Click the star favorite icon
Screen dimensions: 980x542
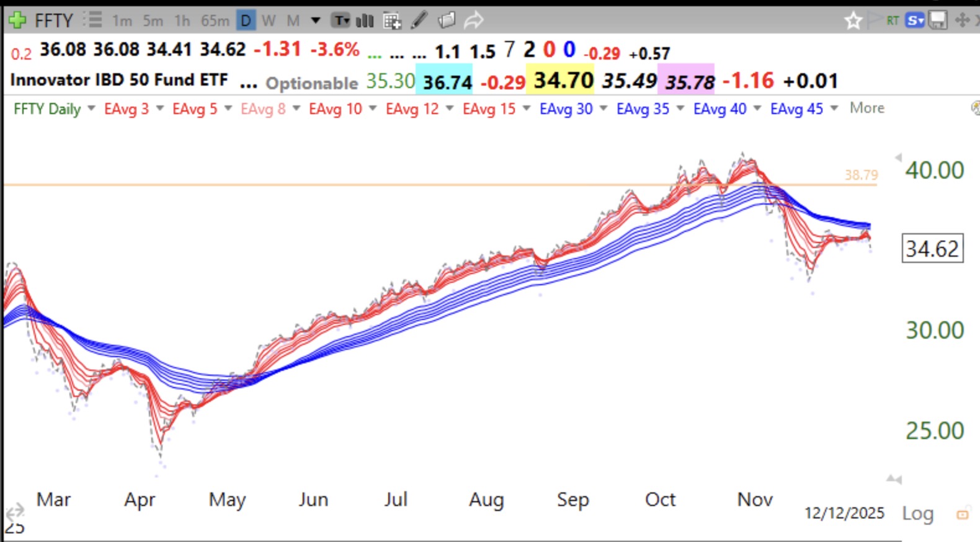(853, 20)
